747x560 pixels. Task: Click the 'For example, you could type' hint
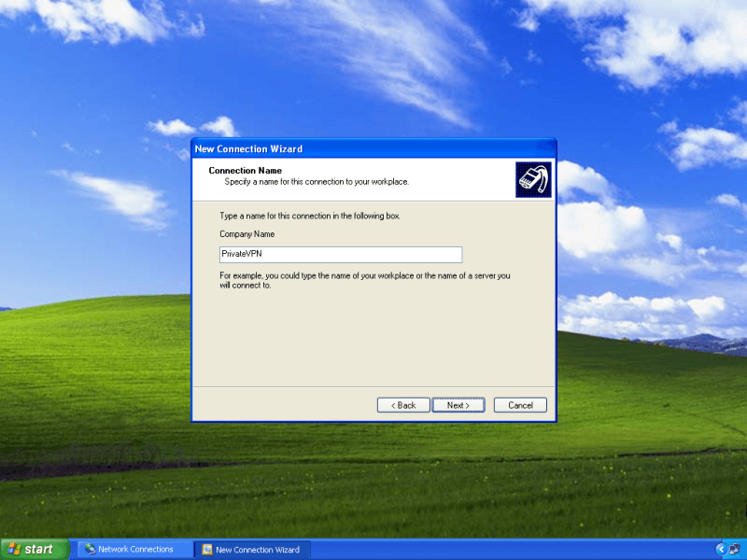pos(365,281)
